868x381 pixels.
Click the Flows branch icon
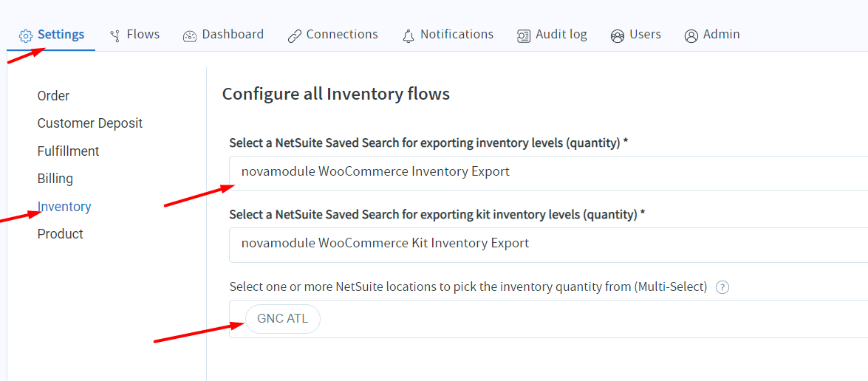[x=115, y=35]
